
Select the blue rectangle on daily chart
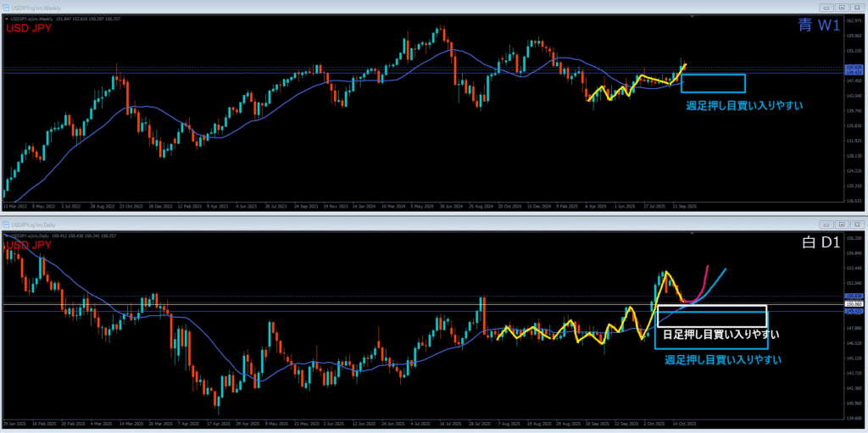(712, 348)
